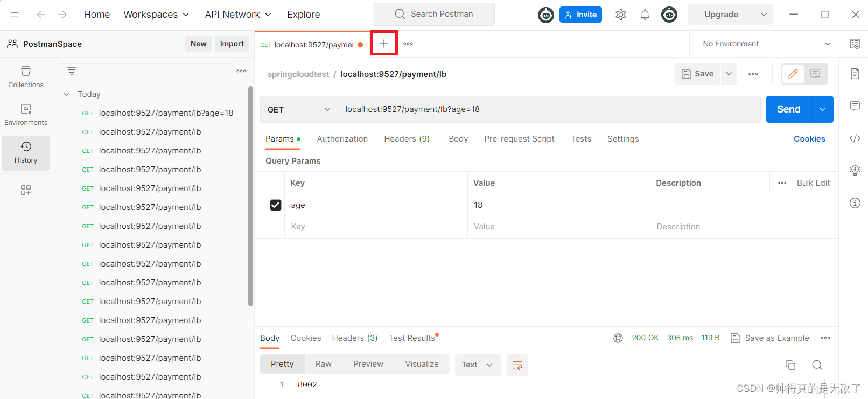Screen dimensions: 868x399
Task: Click the Save button
Action: point(698,74)
